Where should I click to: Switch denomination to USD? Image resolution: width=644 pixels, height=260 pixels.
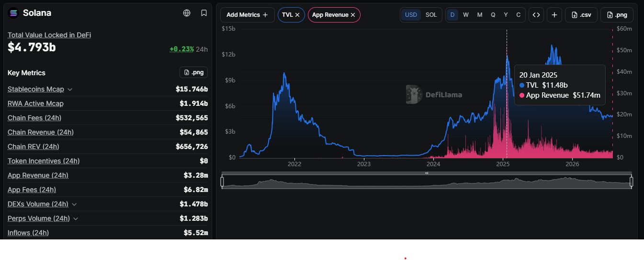pyautogui.click(x=411, y=15)
